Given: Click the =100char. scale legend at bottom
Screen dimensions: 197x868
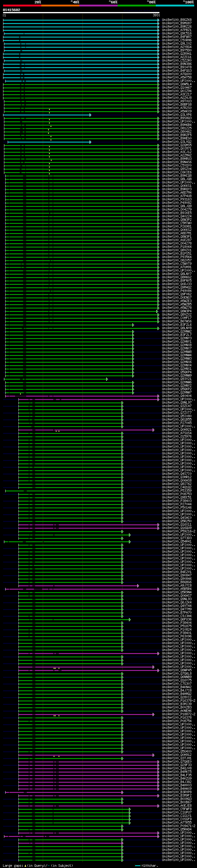Looking at the screenshot, I should 146,866.
